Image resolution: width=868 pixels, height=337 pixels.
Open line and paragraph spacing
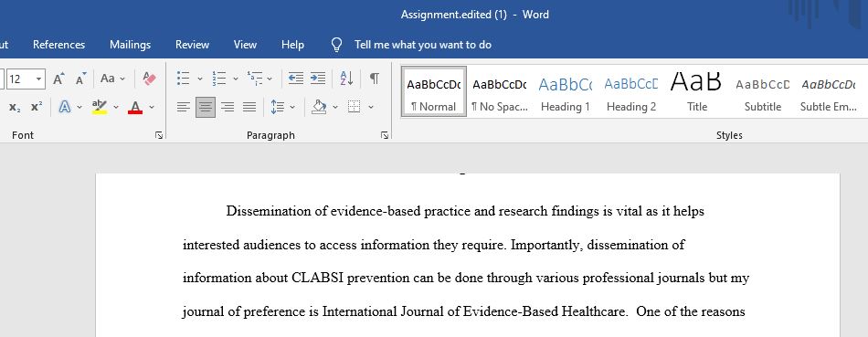pyautogui.click(x=278, y=108)
